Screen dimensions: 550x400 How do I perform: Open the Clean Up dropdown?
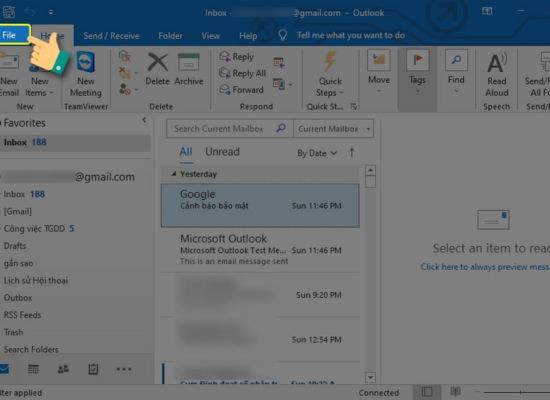click(x=128, y=73)
